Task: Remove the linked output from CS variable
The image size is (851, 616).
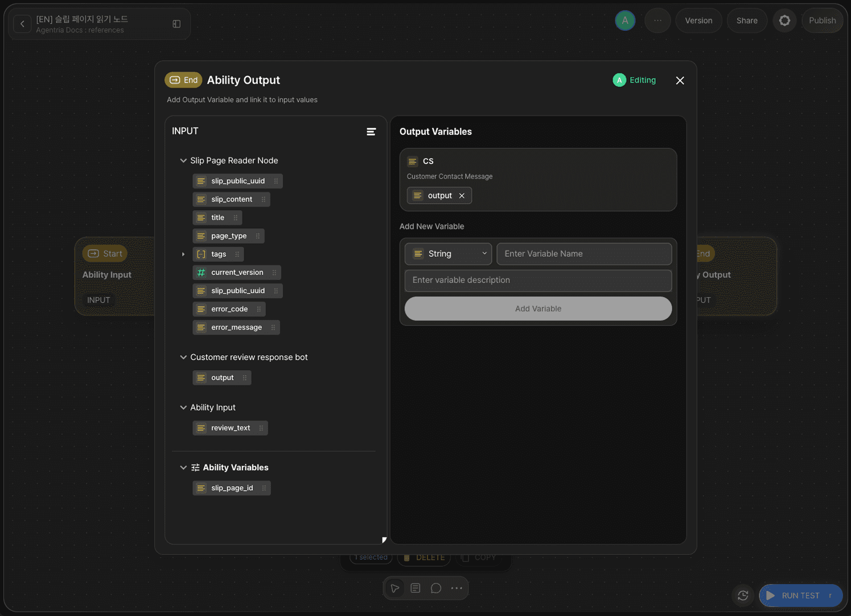Action: pos(462,196)
